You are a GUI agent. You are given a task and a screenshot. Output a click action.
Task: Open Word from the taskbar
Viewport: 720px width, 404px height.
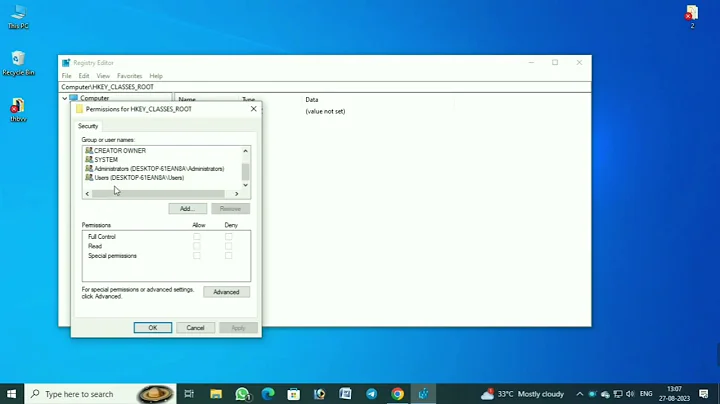point(345,394)
